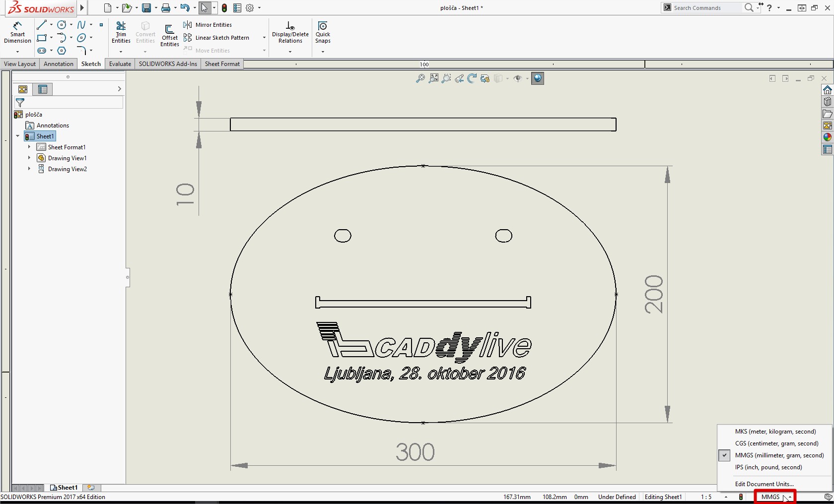Open the Appearances task pane icon
Image resolution: width=834 pixels, height=504 pixels.
click(x=827, y=137)
